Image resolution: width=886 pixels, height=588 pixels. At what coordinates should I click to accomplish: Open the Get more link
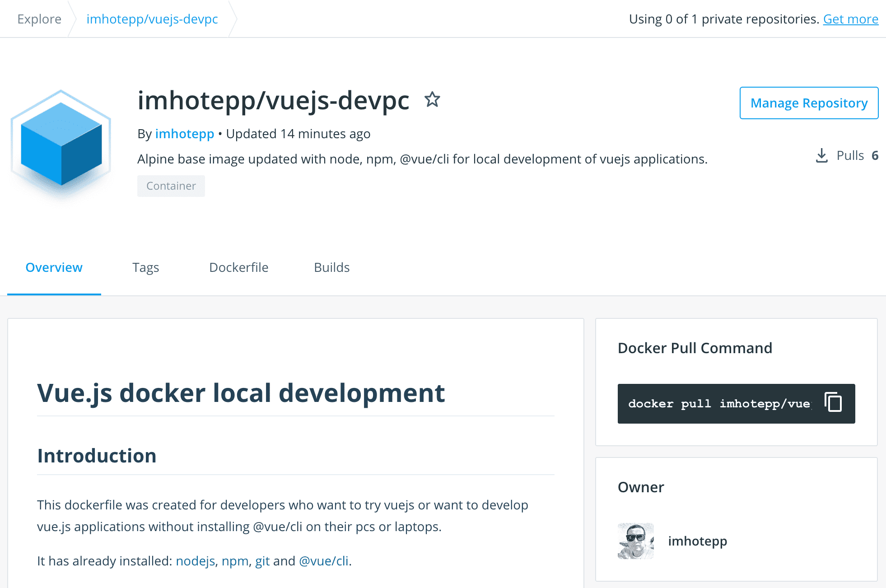coord(850,19)
